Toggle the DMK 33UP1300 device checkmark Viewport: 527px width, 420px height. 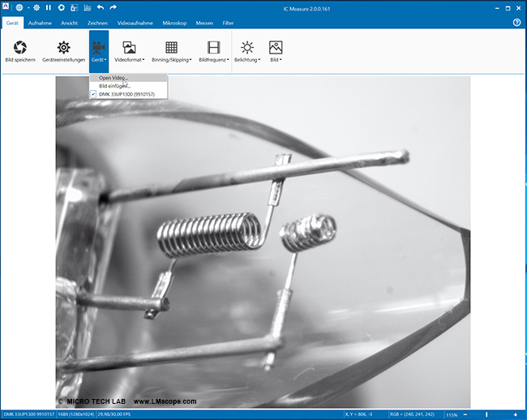point(92,94)
